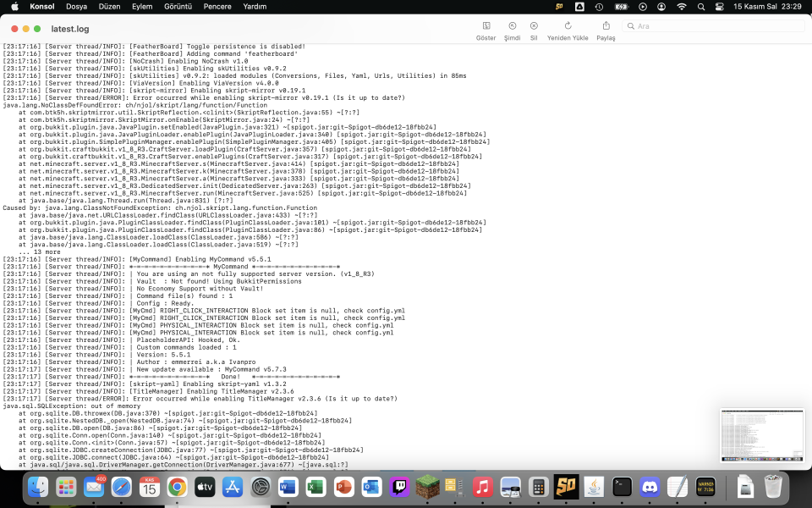The width and height of the screenshot is (812, 508).
Task: Click the latest.log window title
Action: (x=70, y=29)
